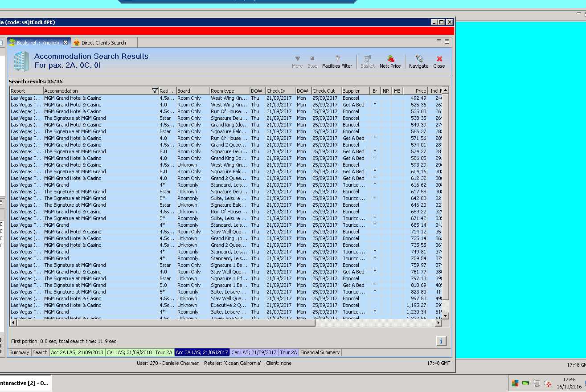The image size is (586, 392).
Task: Select the result priced 1,230.34
Action: click(x=226, y=312)
